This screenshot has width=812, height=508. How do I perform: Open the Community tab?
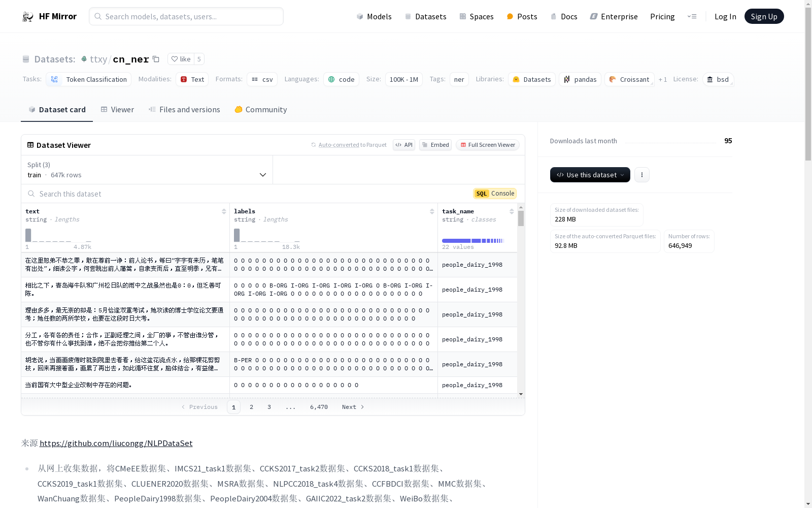[x=261, y=110]
